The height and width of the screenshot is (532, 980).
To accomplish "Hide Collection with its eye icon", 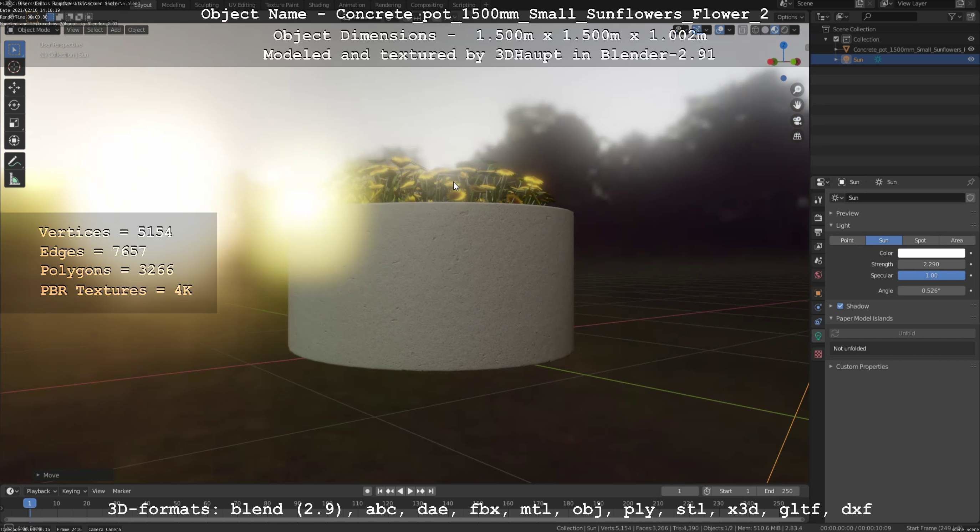I will (x=971, y=39).
